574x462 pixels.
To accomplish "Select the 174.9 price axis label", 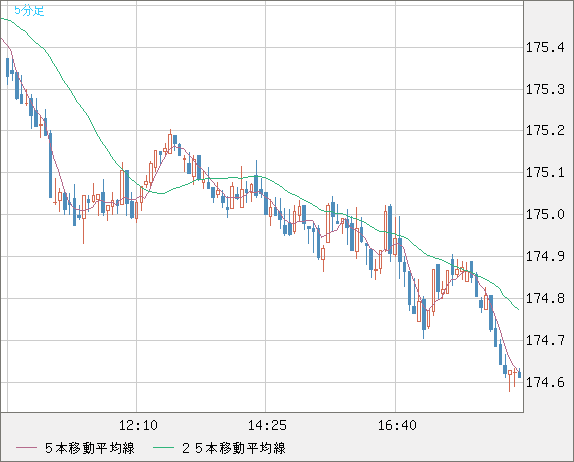I will pos(545,257).
